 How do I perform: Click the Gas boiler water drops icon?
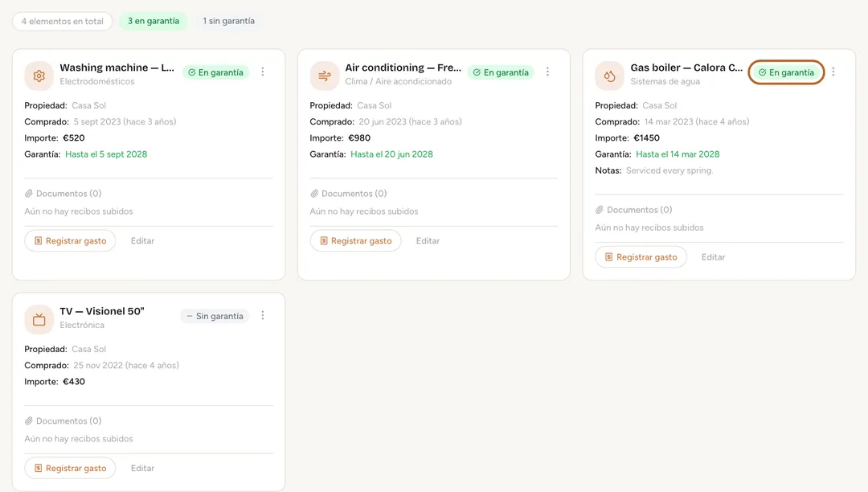(609, 76)
